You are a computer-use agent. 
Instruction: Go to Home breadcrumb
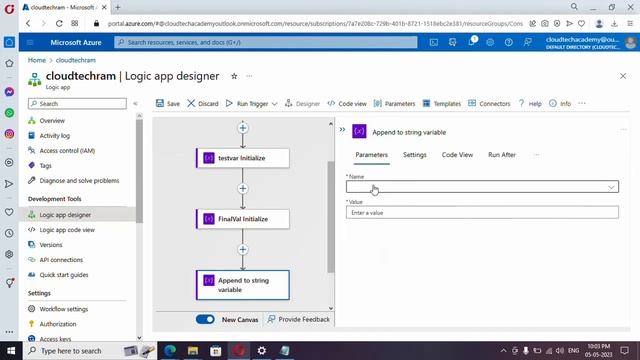[x=37, y=60]
